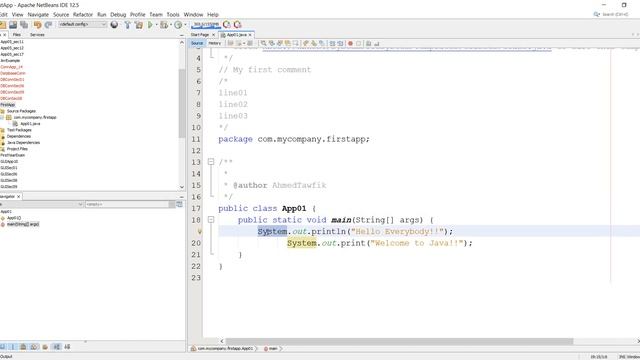The height and width of the screenshot is (360, 640).
Task: Close the Start Page tab
Action: pos(213,35)
